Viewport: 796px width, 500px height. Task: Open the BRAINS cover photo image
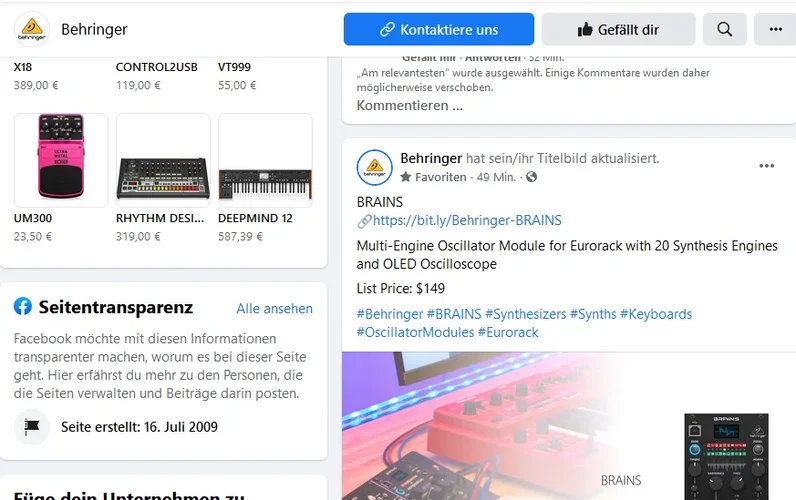pyautogui.click(x=569, y=426)
